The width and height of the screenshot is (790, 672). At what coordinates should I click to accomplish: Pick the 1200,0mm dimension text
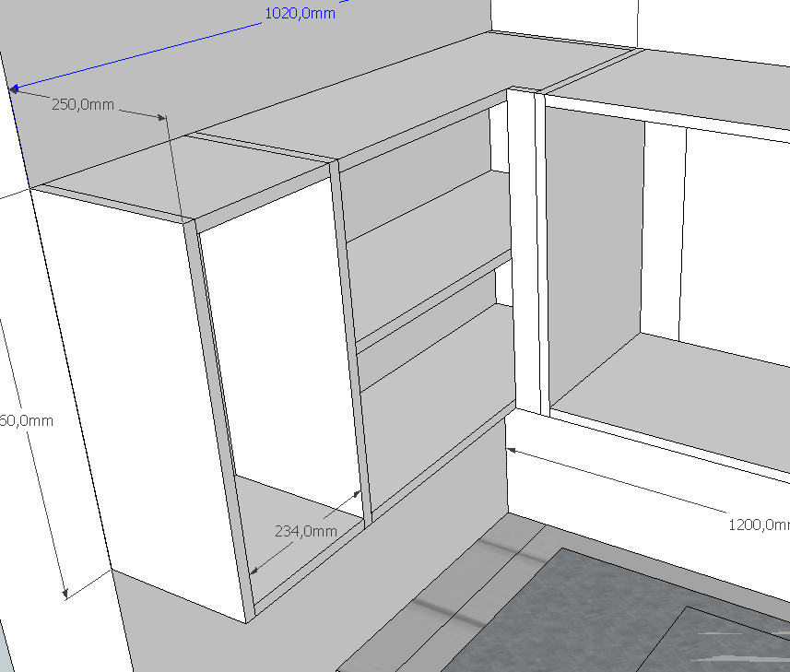click(x=759, y=525)
